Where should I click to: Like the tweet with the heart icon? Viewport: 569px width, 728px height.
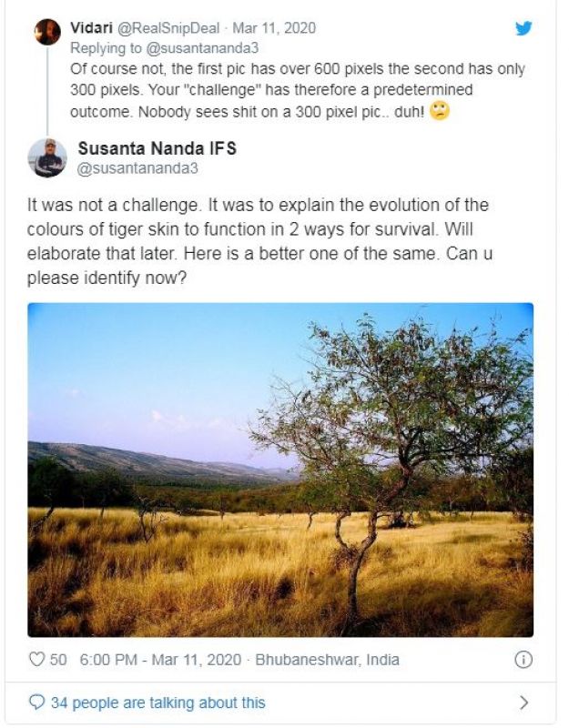pos(37,660)
